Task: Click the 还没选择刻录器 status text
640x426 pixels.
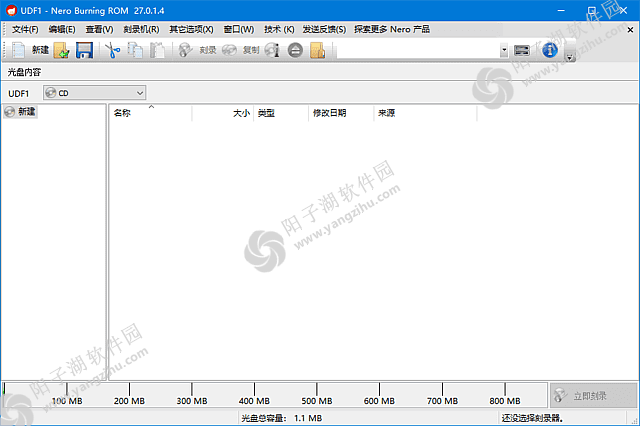Action: tap(532, 418)
